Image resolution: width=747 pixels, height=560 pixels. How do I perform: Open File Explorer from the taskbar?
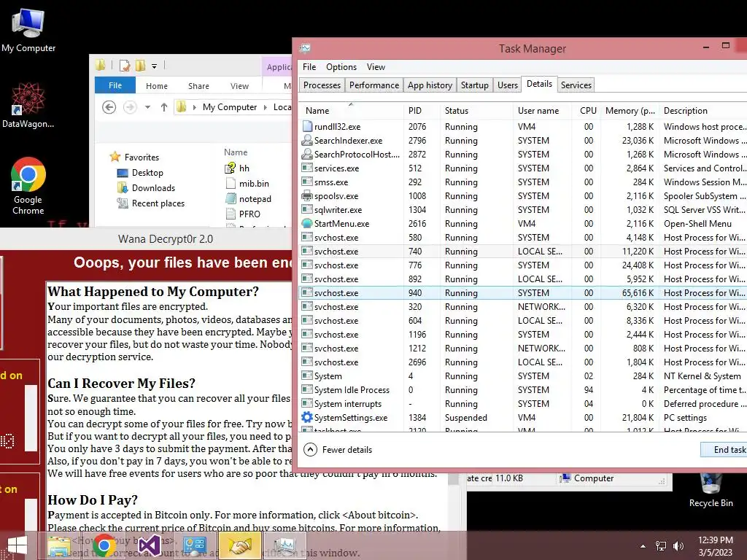(x=58, y=545)
